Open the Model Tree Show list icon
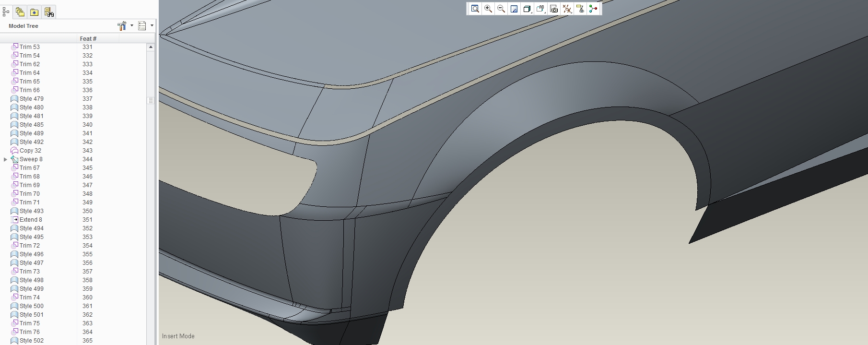868x345 pixels. [142, 26]
